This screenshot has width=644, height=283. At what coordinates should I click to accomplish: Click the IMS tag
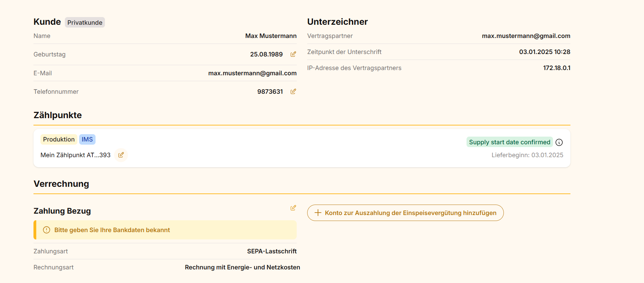click(x=87, y=139)
